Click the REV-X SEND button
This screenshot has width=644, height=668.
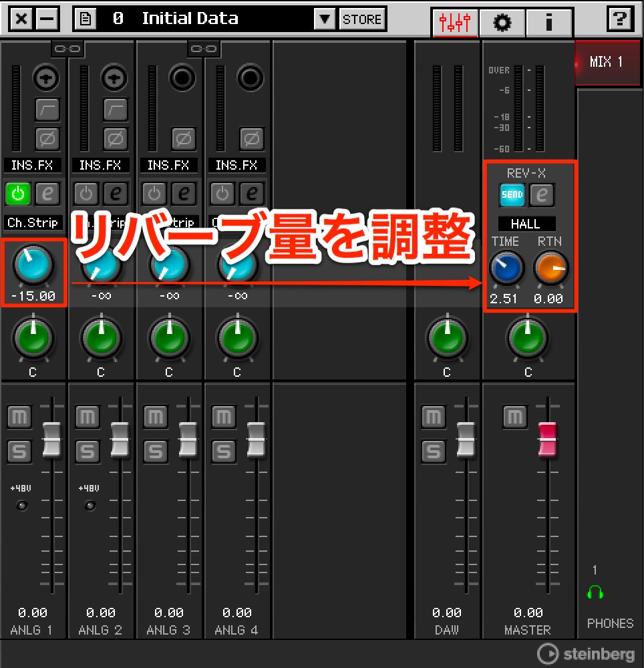[x=512, y=195]
